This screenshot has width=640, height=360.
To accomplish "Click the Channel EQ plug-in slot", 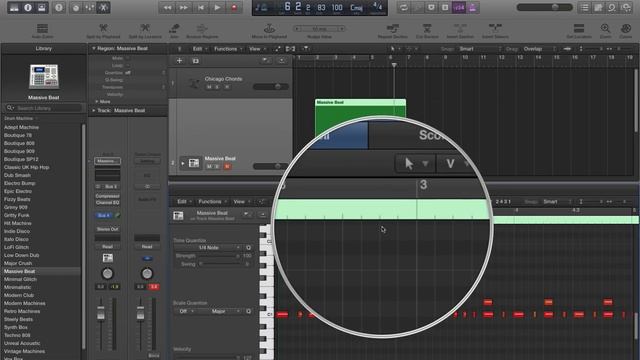I will point(107,202).
